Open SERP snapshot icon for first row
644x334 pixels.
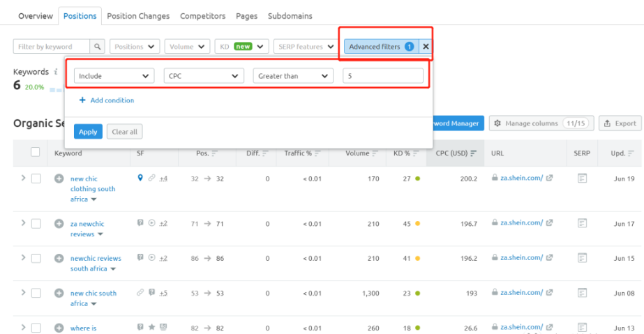[582, 179]
